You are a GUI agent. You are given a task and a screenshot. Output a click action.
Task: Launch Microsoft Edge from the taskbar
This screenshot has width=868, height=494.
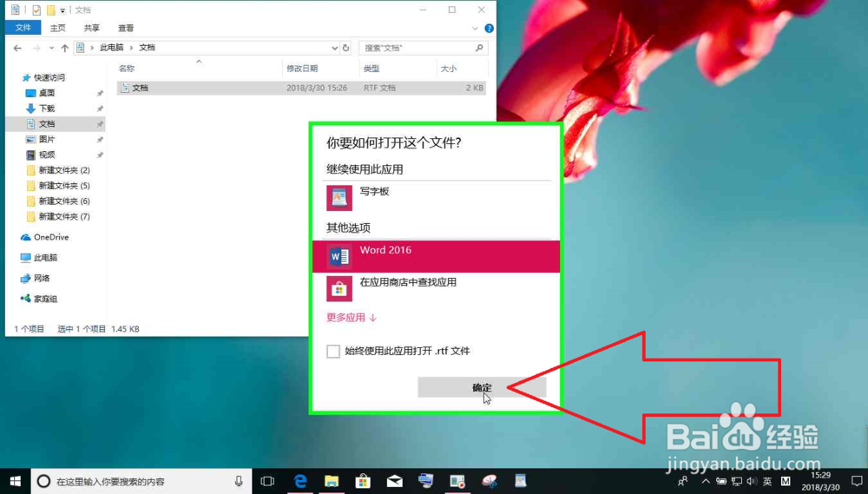(x=300, y=481)
